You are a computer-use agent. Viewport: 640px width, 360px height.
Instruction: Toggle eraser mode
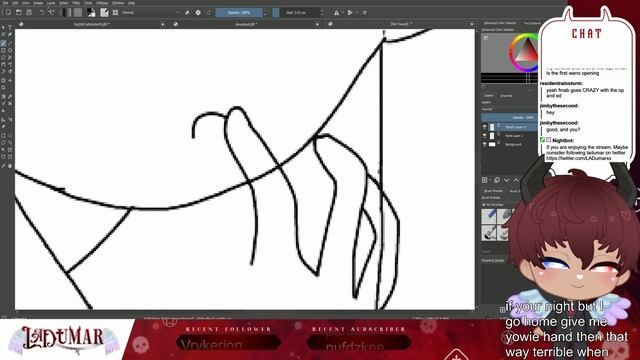[187, 13]
